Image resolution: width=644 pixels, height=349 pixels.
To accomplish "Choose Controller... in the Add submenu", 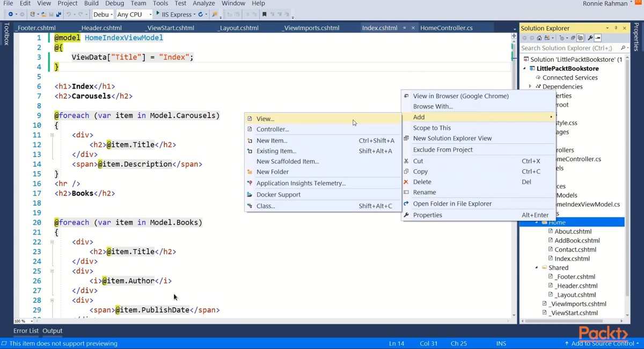I will tap(323, 129).
